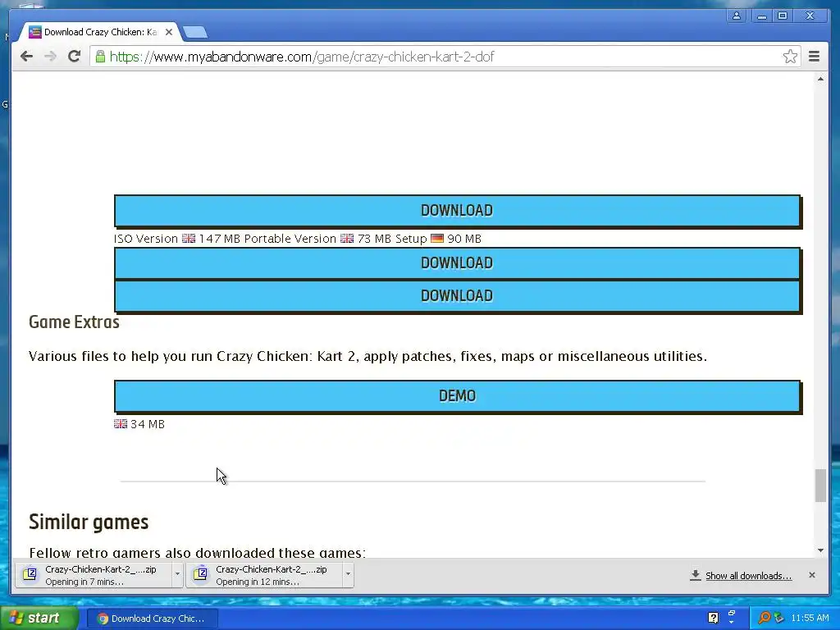Viewport: 840px width, 630px height.
Task: Reload the page with the refresh icon
Action: pyautogui.click(x=75, y=57)
